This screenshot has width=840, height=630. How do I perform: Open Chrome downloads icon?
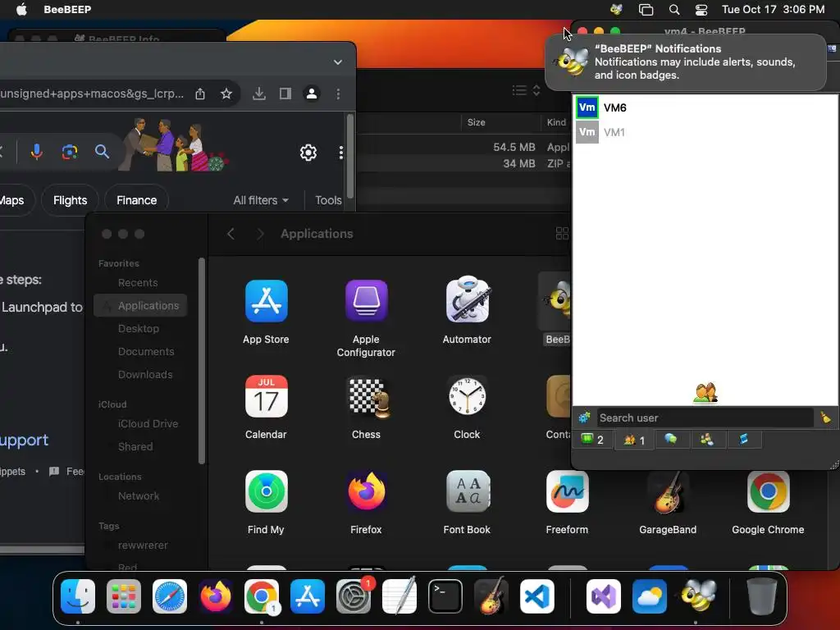coord(259,94)
